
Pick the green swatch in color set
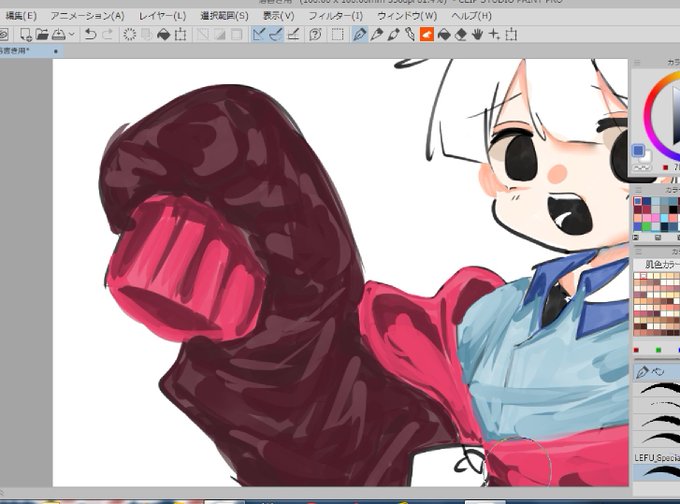pyautogui.click(x=646, y=226)
